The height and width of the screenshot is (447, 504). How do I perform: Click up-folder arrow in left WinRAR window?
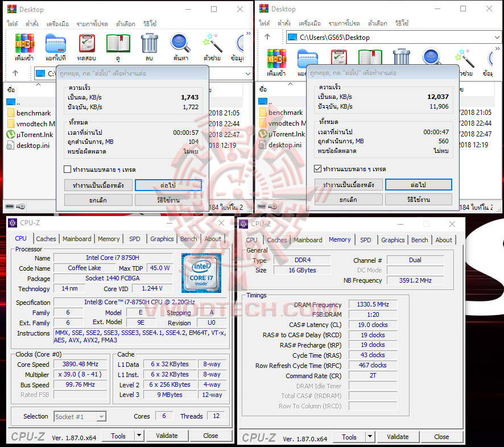coord(15,73)
